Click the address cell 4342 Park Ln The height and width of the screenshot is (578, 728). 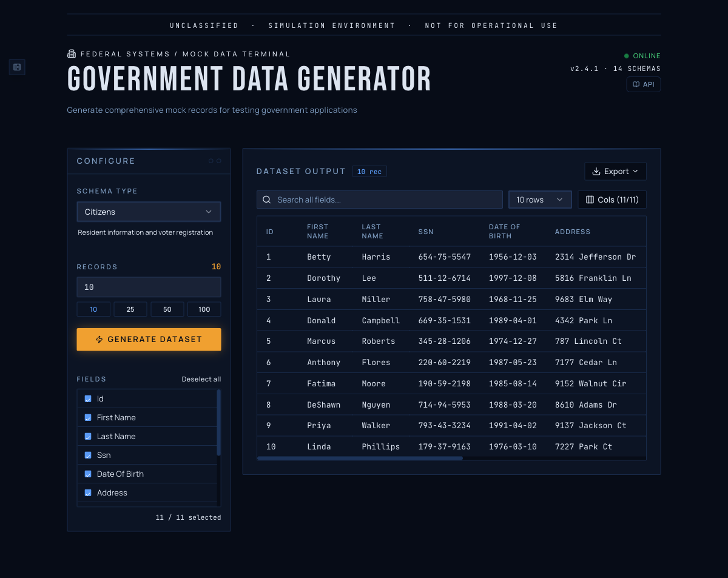point(584,321)
